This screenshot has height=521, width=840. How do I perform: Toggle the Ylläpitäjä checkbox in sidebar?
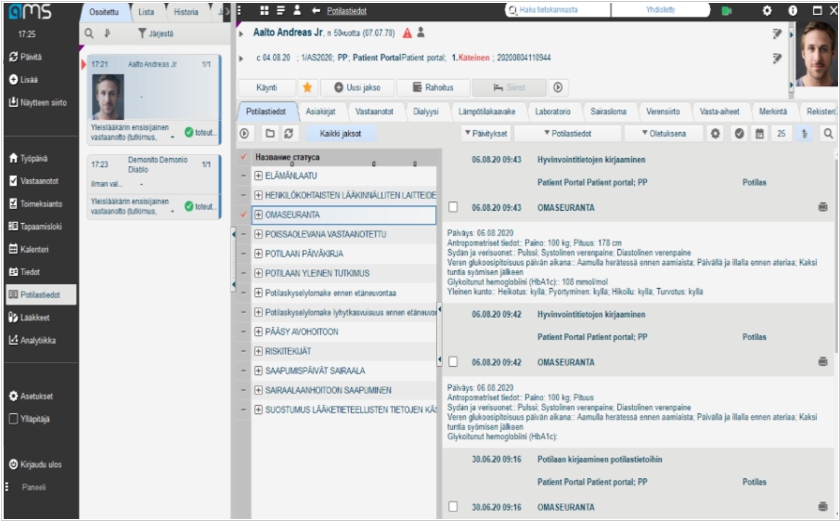click(x=13, y=419)
